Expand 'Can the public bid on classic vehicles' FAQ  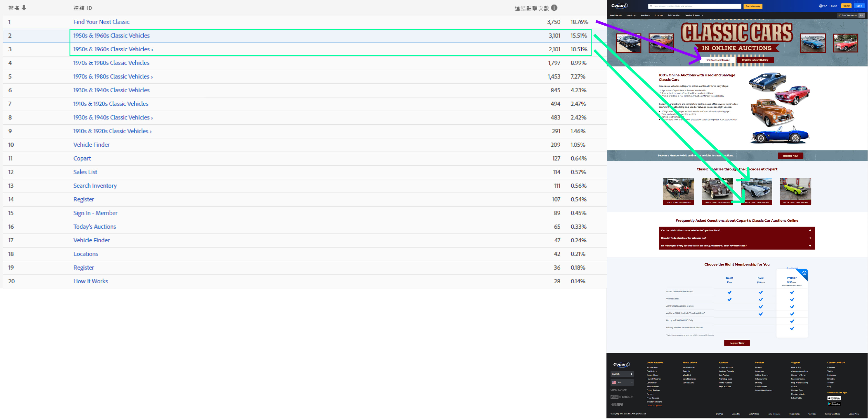737,231
